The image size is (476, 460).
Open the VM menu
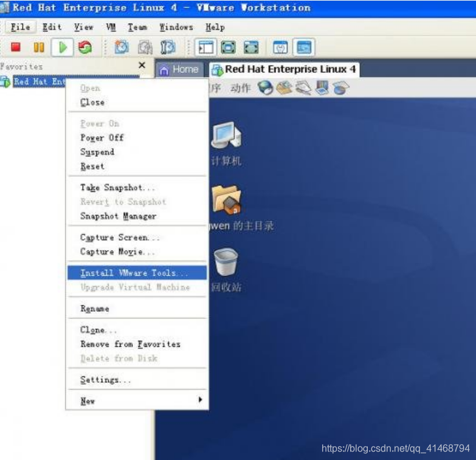click(x=111, y=27)
